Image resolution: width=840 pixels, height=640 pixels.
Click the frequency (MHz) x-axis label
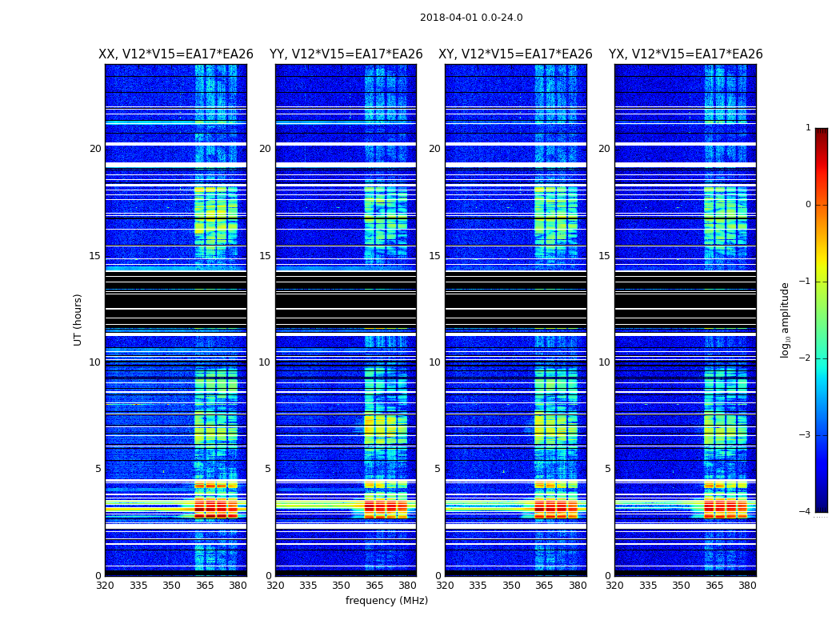point(386,601)
